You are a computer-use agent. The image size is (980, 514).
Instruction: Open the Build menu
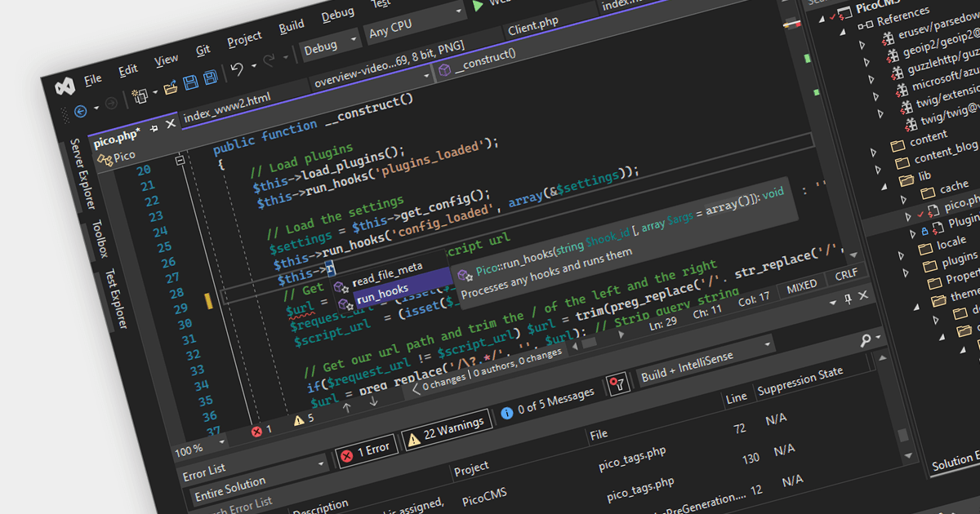click(292, 26)
